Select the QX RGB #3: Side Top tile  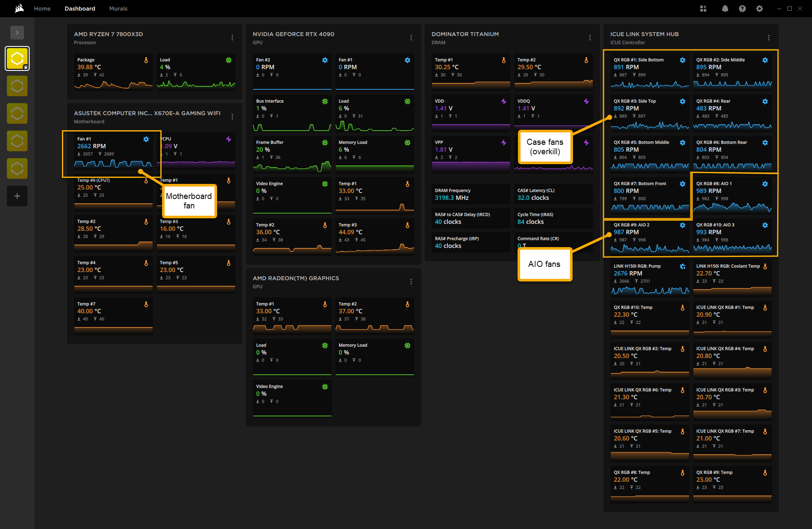[x=650, y=113]
